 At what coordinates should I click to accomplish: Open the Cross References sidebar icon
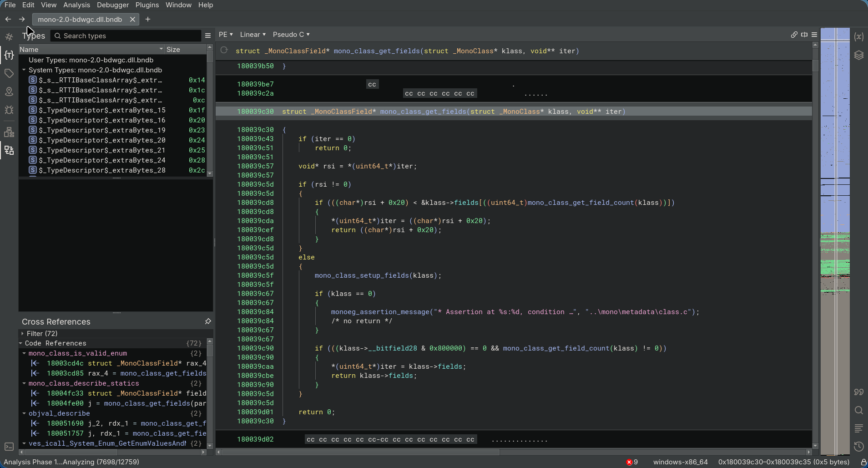point(9,150)
